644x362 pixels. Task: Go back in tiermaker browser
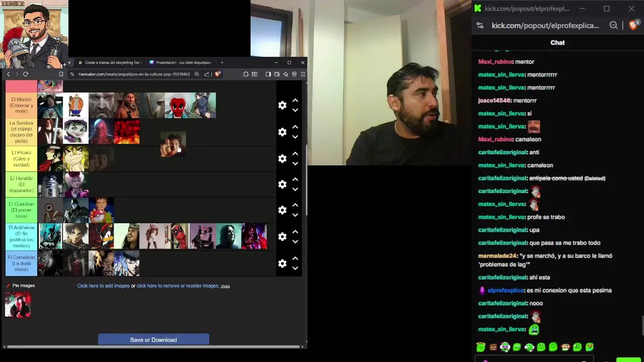coord(8,74)
